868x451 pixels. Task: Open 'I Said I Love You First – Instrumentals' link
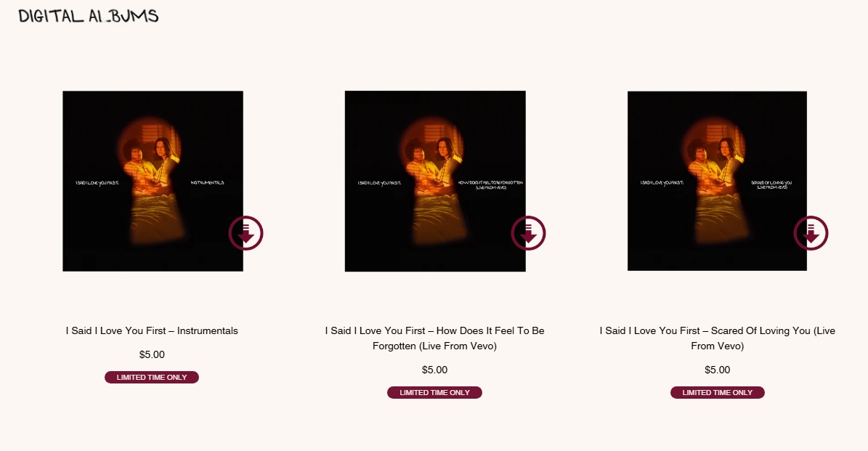click(x=152, y=330)
